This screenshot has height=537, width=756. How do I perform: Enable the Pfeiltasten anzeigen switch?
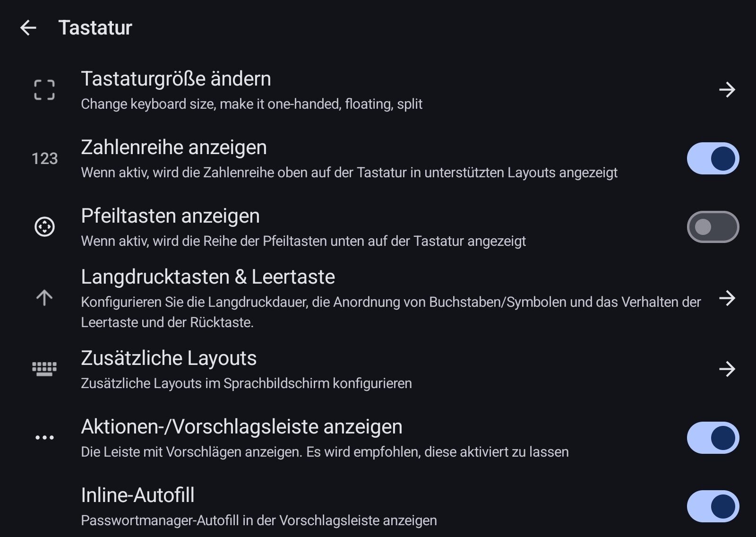(713, 227)
